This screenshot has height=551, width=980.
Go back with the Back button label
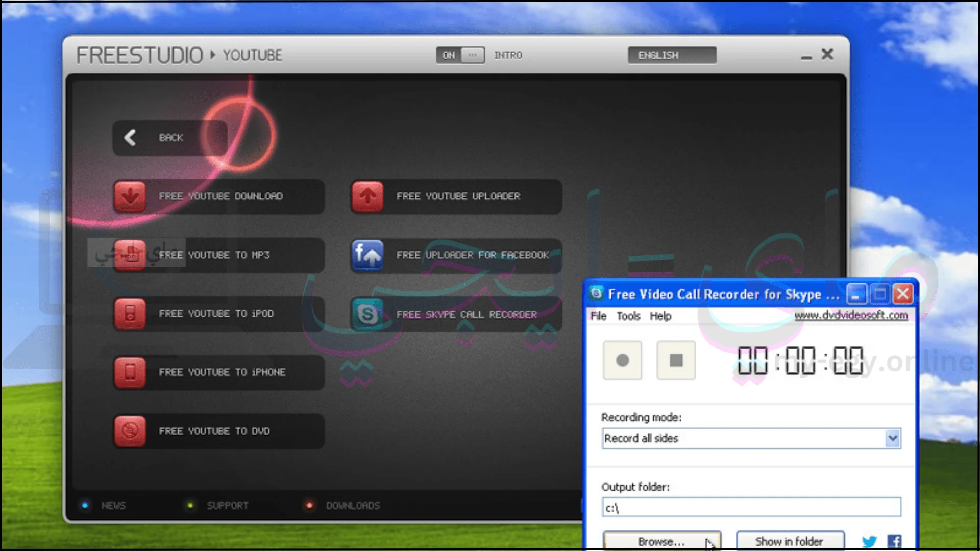[x=171, y=138]
